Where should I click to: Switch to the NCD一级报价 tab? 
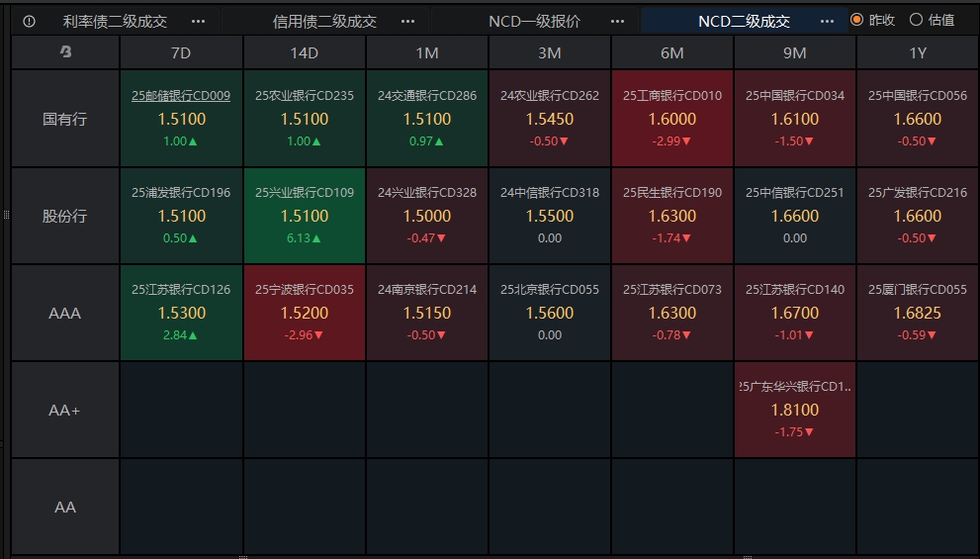click(534, 21)
